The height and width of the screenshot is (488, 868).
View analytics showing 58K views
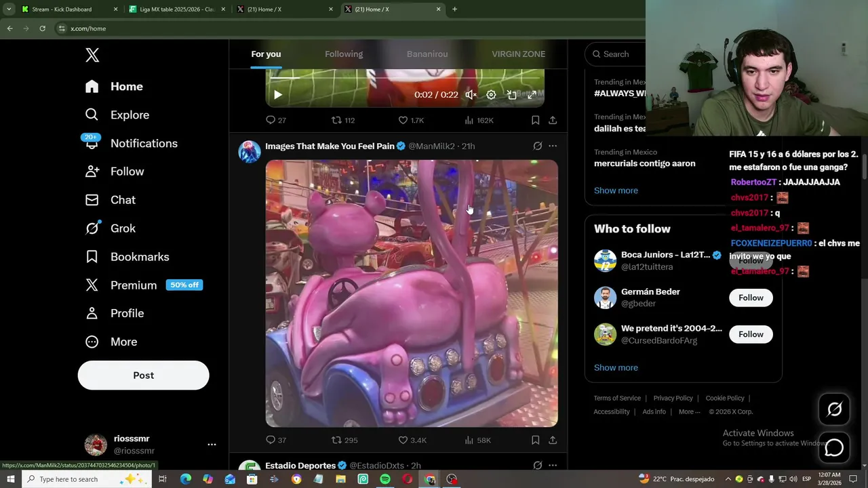[x=478, y=440]
